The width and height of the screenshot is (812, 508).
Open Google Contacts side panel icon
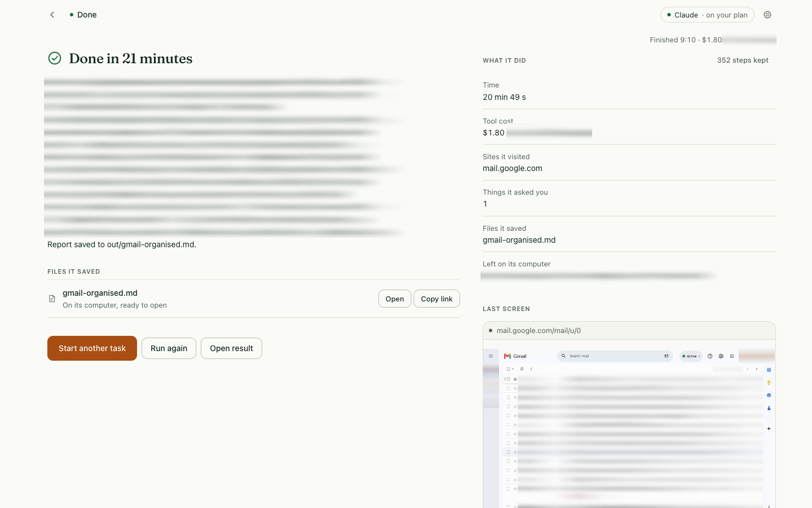coord(769,408)
